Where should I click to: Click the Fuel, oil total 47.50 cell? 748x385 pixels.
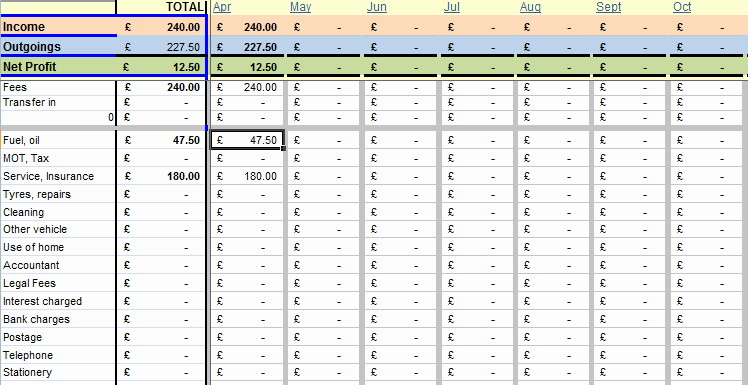pos(161,140)
